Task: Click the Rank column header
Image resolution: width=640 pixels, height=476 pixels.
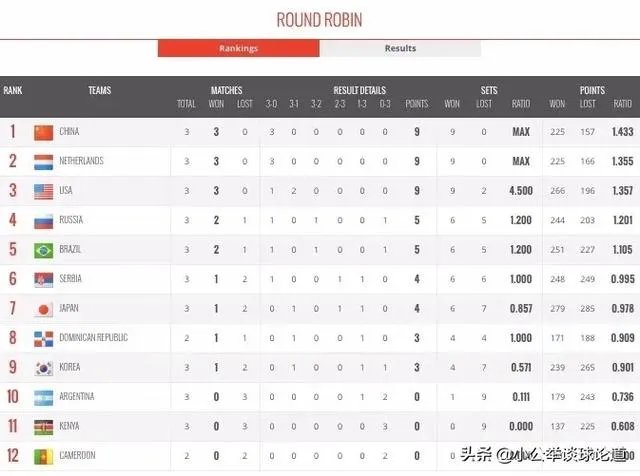Action: click(x=13, y=90)
